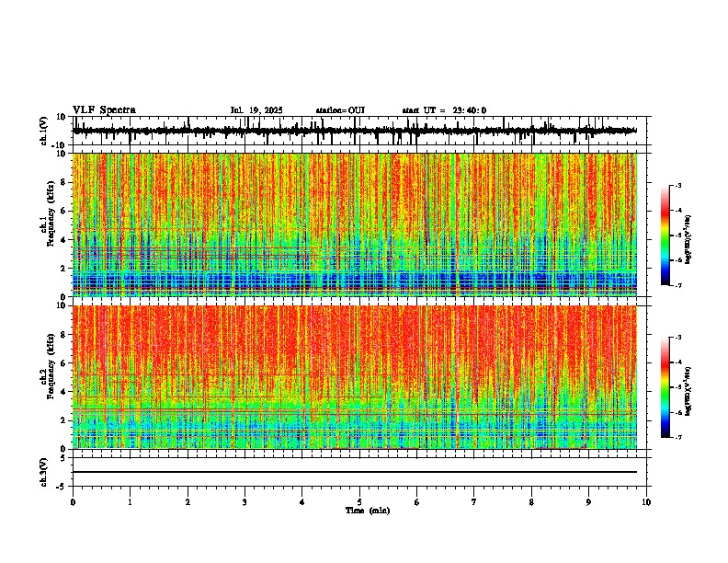Click the 'VLF Spectra' title text
This screenshot has height=563, width=728.
[104, 110]
